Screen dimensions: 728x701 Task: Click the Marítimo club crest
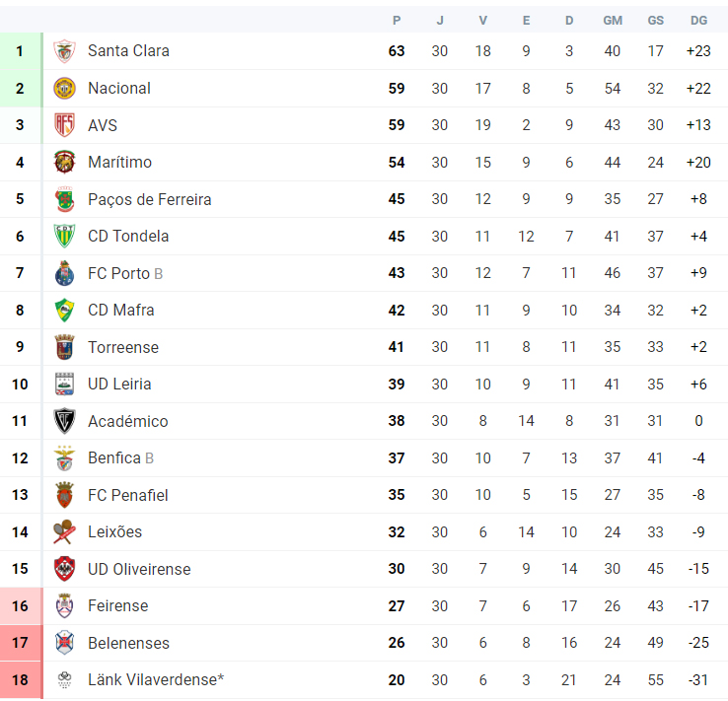[x=64, y=162]
